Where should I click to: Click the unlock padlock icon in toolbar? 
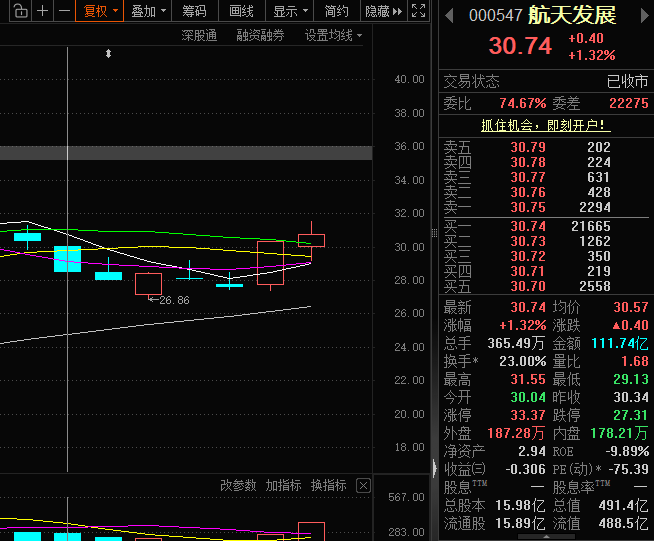point(20,11)
